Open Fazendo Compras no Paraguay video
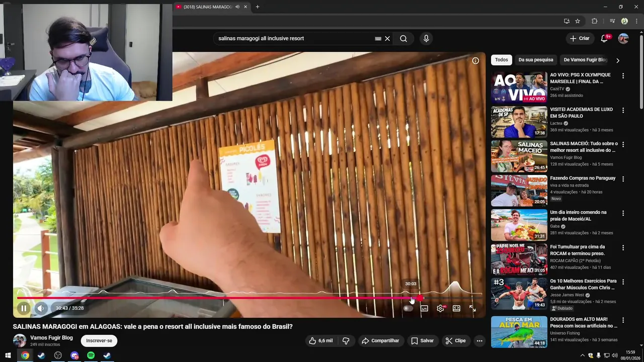 click(583, 178)
